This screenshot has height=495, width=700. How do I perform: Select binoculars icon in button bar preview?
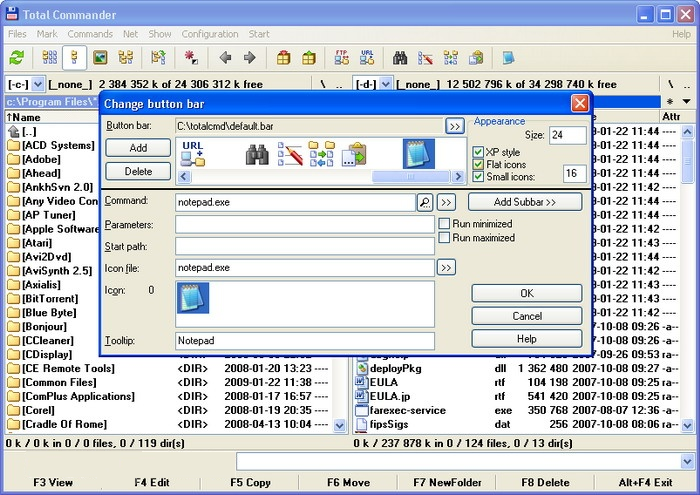click(x=257, y=154)
